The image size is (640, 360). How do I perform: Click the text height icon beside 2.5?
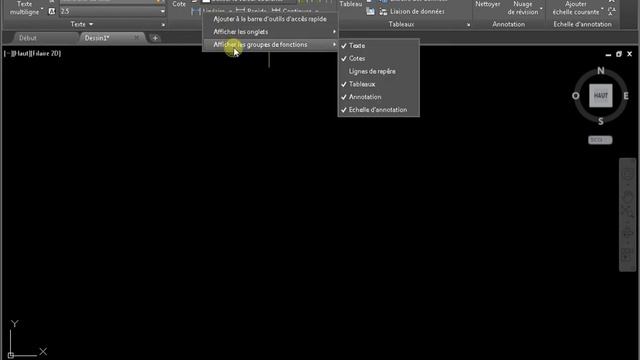point(52,11)
